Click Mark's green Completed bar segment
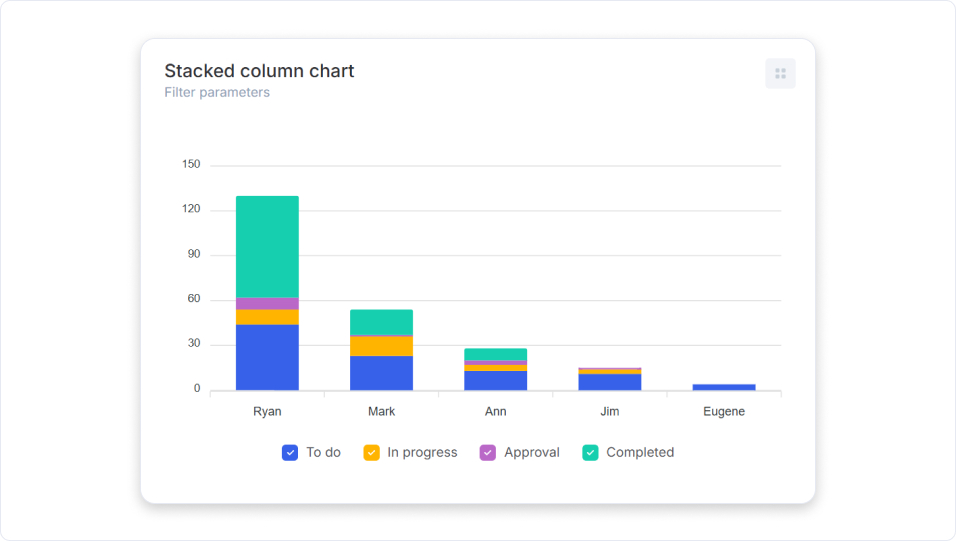The width and height of the screenshot is (956, 541). pyautogui.click(x=381, y=322)
